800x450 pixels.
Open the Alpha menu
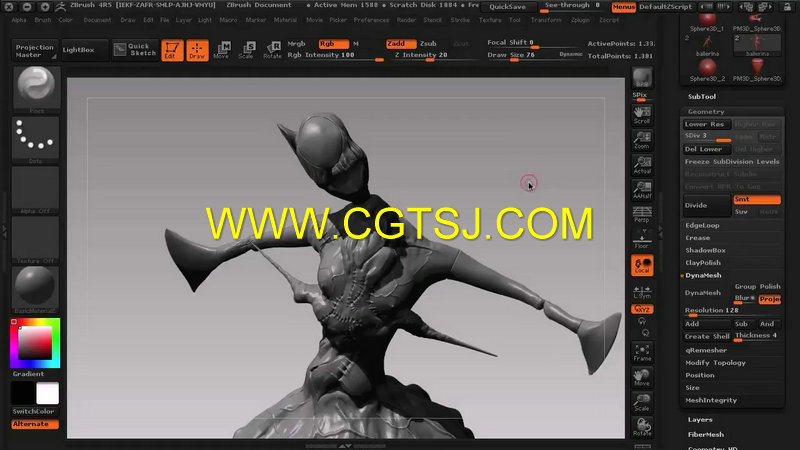[19, 20]
